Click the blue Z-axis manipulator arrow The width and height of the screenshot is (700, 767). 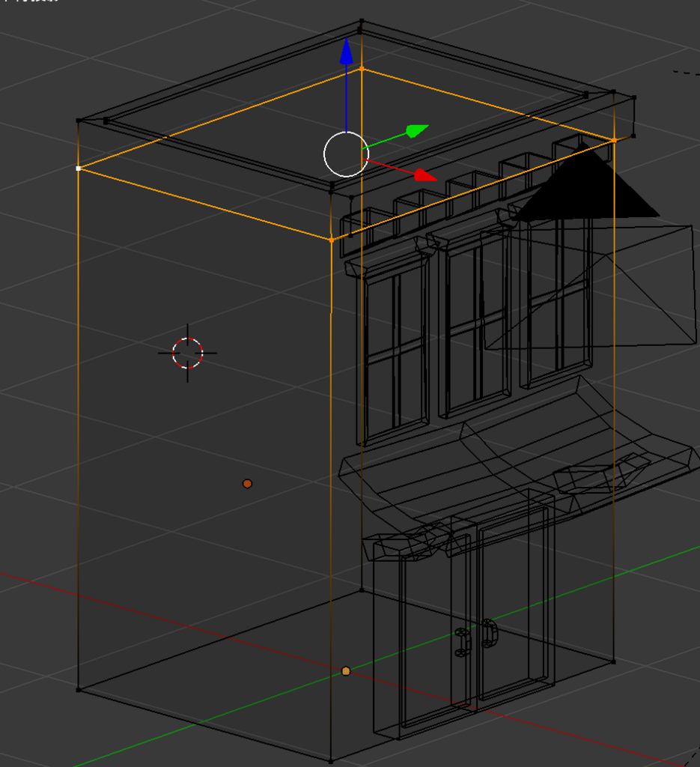[x=346, y=52]
